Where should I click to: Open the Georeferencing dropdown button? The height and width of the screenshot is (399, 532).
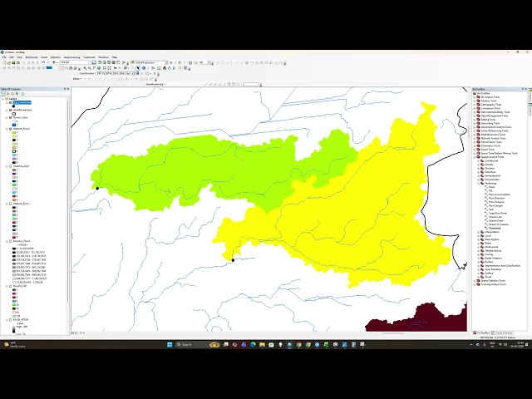point(155,84)
